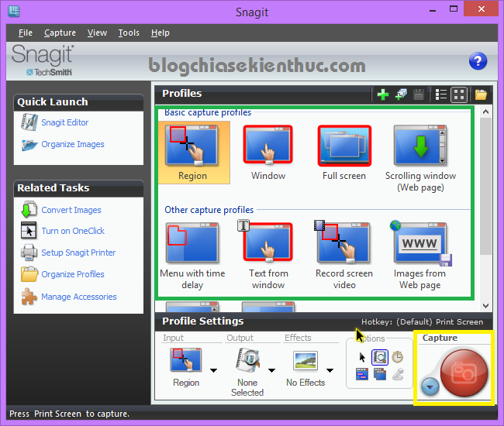Open the Output None Selected dropdown arrow
The image size is (504, 426).
(271, 370)
